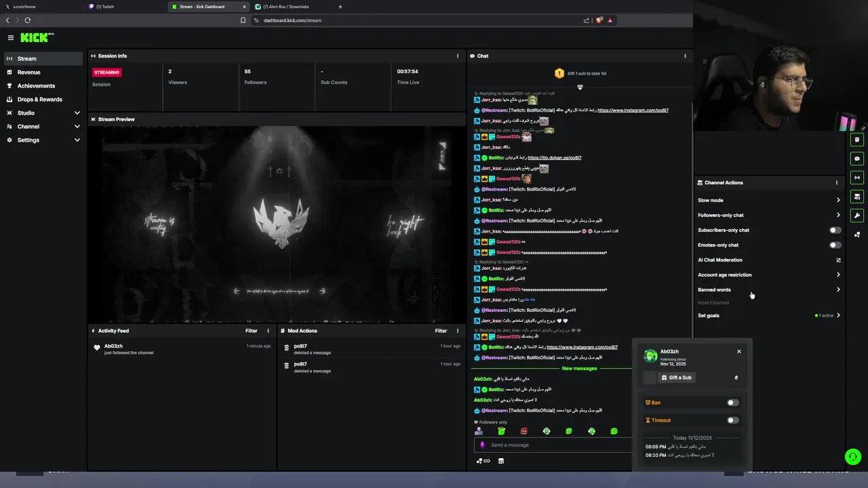Open the tip.dokan.sa/po8l7 link in chat

[x=555, y=158]
